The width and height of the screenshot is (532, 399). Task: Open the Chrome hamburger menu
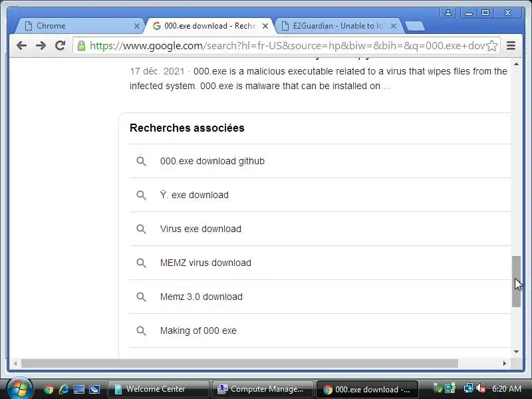click(511, 46)
